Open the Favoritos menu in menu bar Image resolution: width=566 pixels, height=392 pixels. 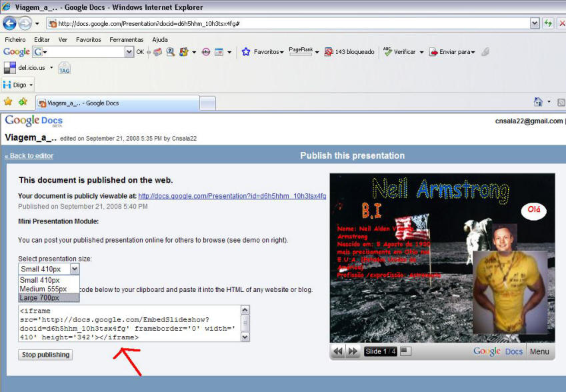pyautogui.click(x=89, y=40)
